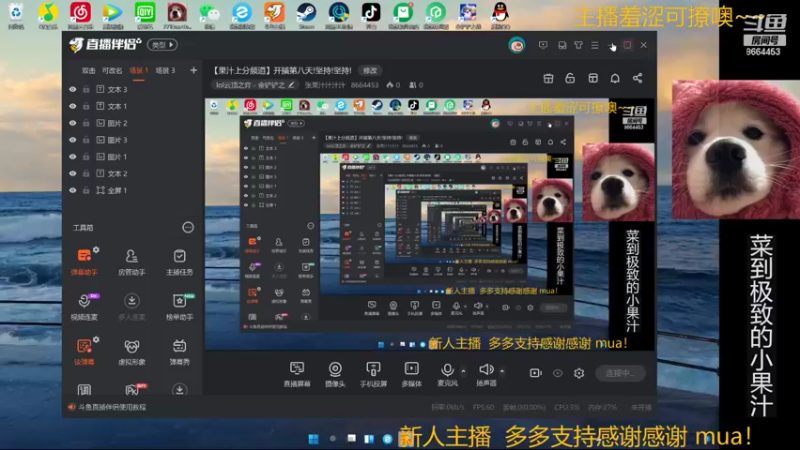This screenshot has height=450, width=800.
Task: Click the CPU:3% status entry
Action: tap(566, 407)
